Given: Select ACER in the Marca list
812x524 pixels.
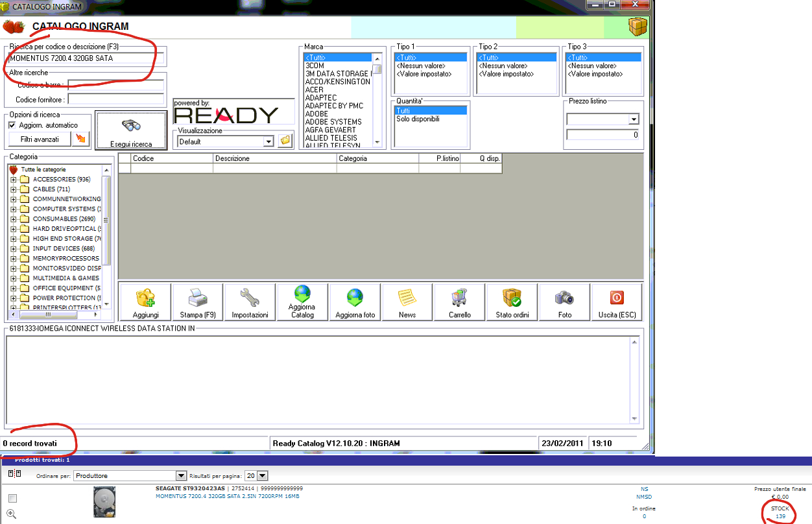Looking at the screenshot, I should click(315, 89).
